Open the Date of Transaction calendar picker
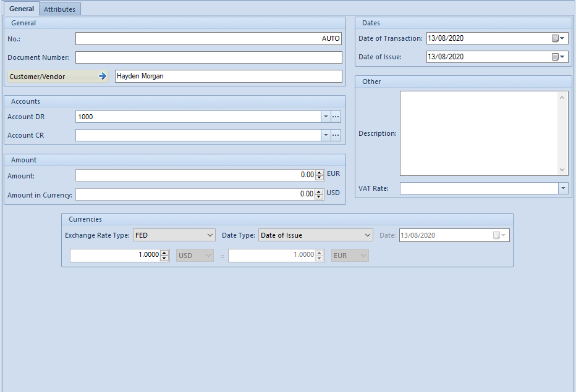This screenshot has height=392, width=576. pos(558,38)
